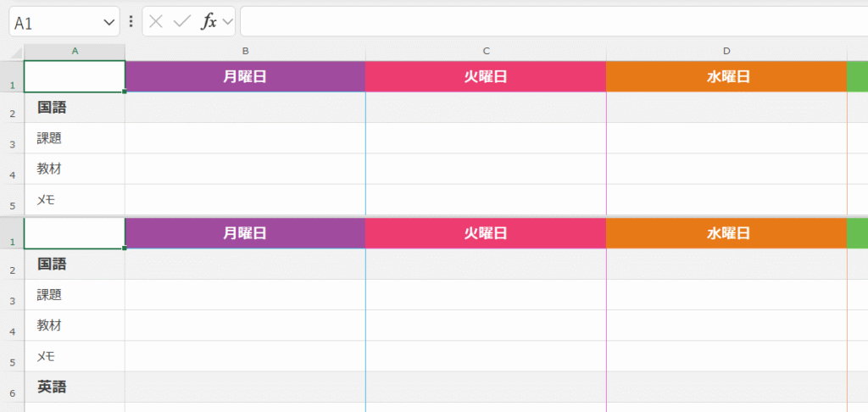Expand the chevron next to the fx icon
This screenshot has height=412, width=868.
[227, 21]
